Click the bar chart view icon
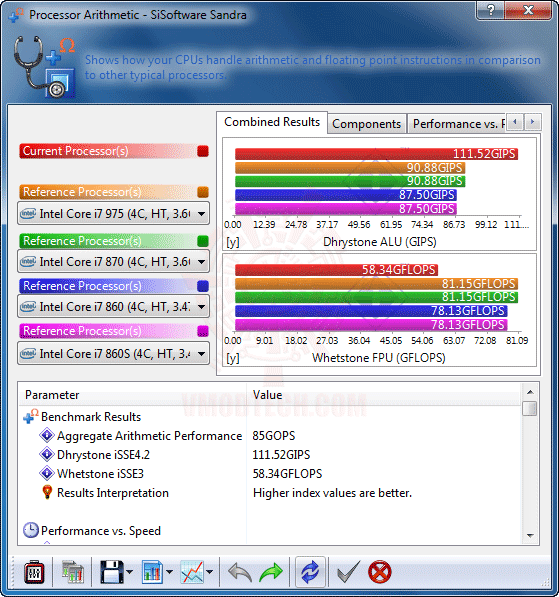559x597 pixels. click(152, 572)
